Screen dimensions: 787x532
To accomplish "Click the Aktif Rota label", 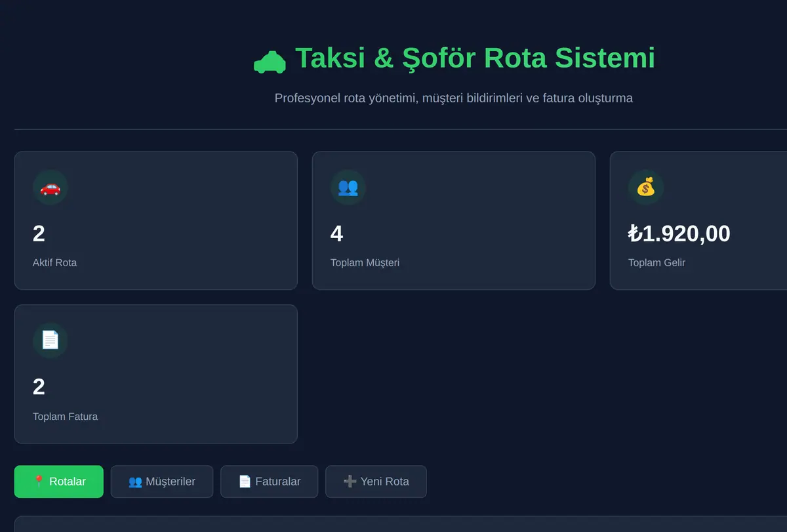I will pos(55,262).
